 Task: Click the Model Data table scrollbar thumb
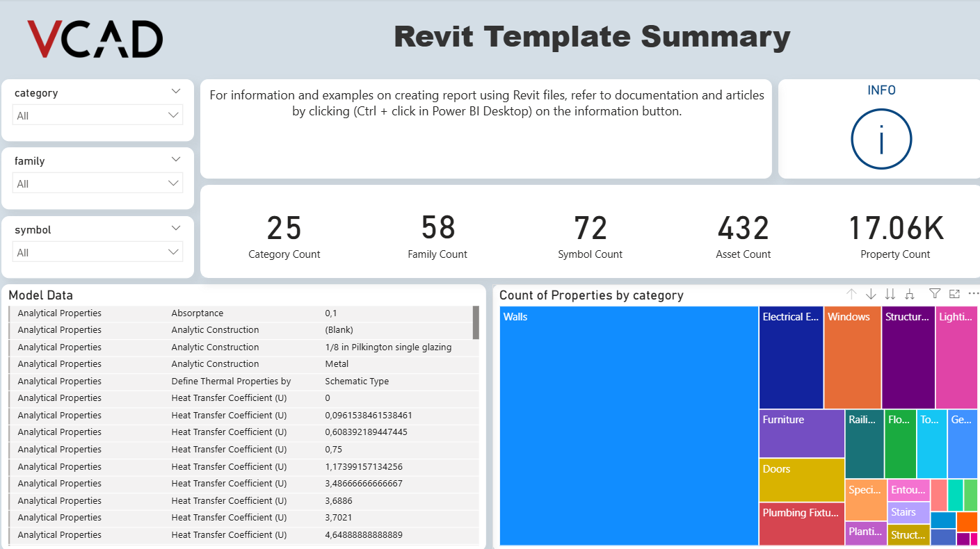coord(476,322)
